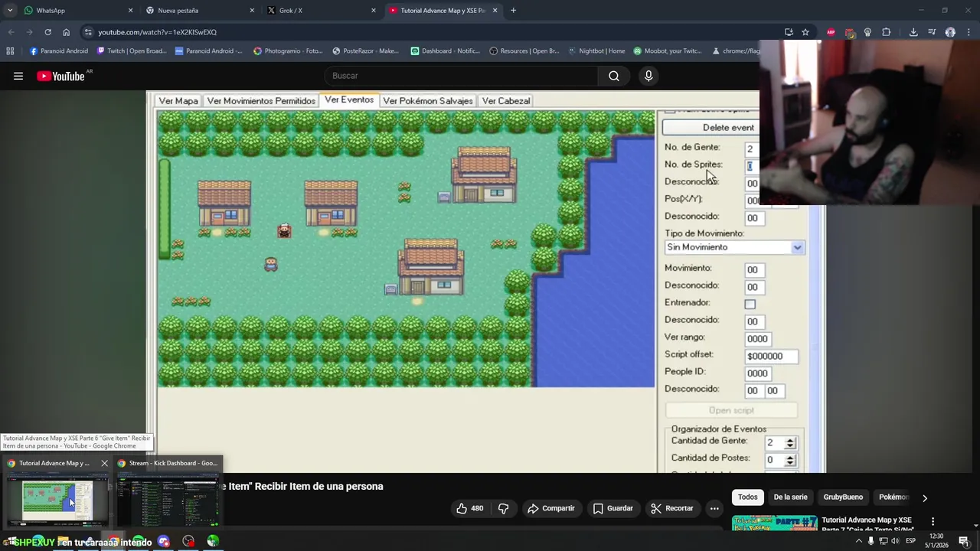This screenshot has height=551, width=980.
Task: View site information icon in address bar
Action: pos(88,32)
